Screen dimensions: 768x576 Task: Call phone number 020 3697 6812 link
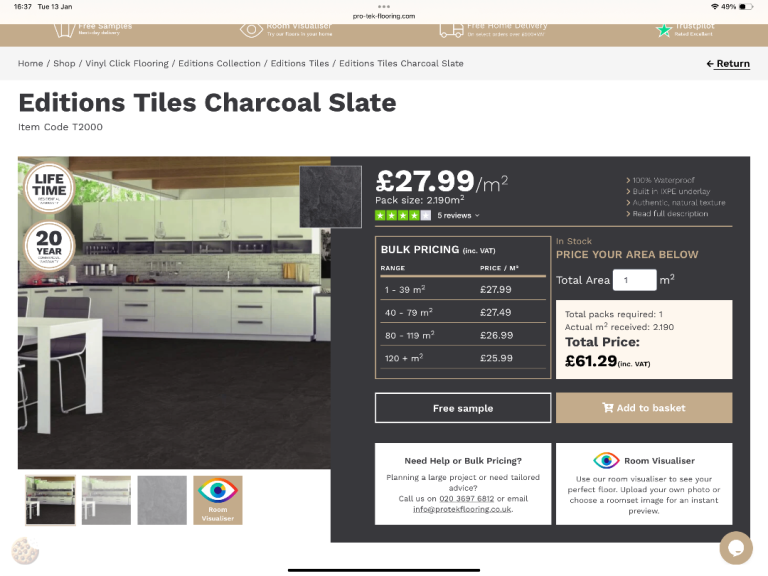coord(466,499)
